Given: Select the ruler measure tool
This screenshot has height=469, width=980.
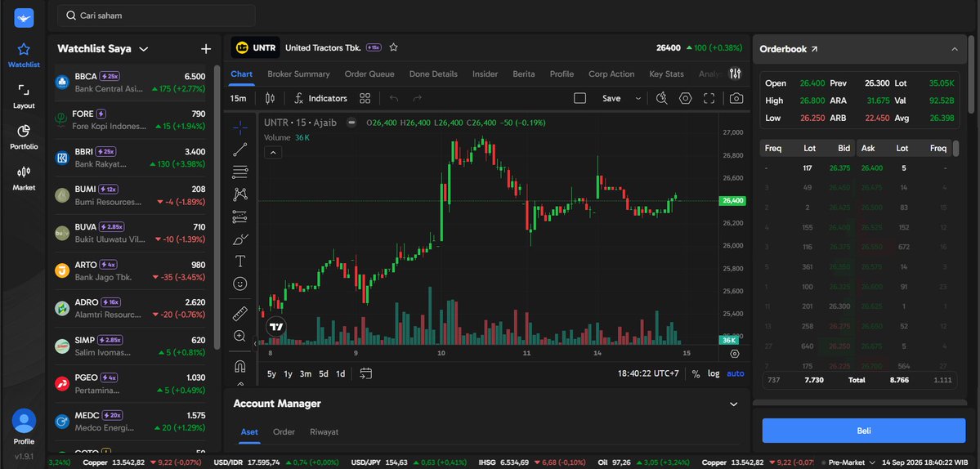Looking at the screenshot, I should (240, 314).
